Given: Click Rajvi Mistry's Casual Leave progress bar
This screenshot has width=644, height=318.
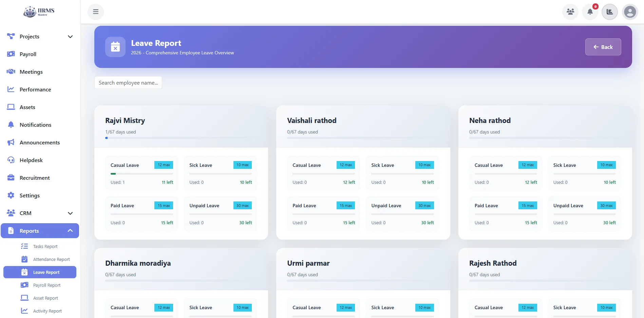Looking at the screenshot, I should pos(142,174).
